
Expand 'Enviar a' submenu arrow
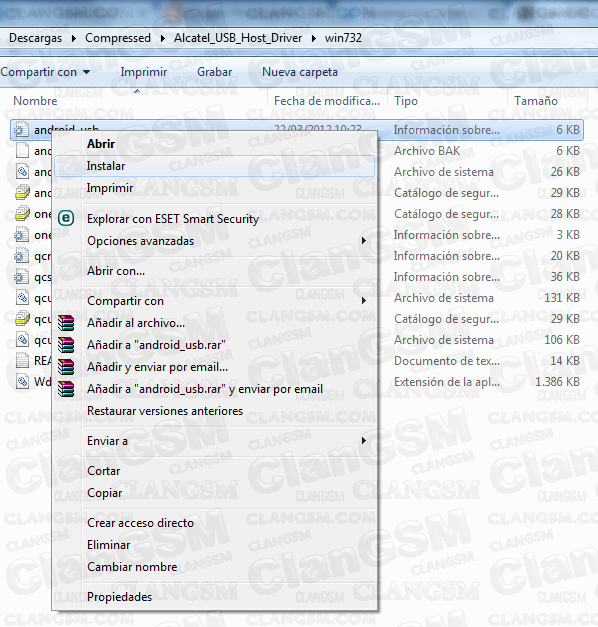364,441
